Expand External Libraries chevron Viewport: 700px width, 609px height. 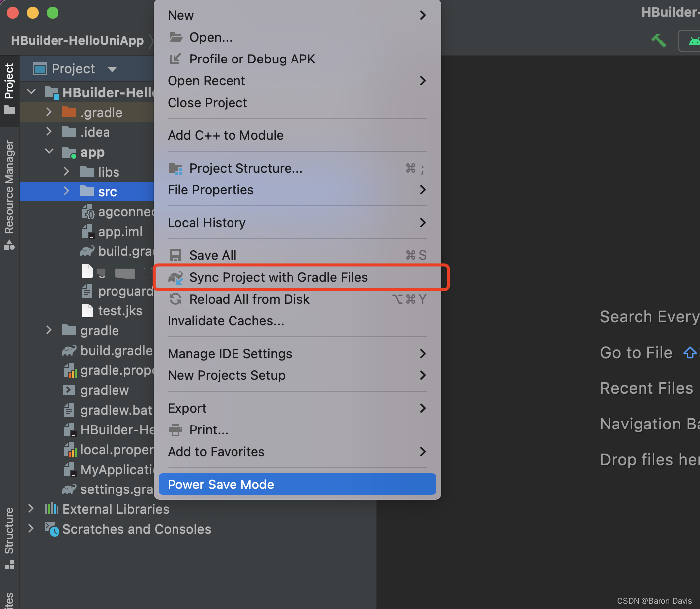31,509
